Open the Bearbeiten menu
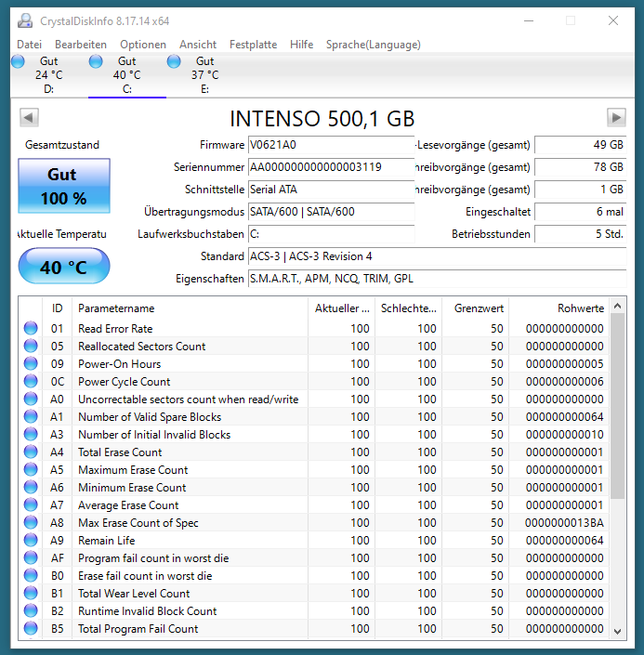The image size is (644, 655). coord(81,45)
